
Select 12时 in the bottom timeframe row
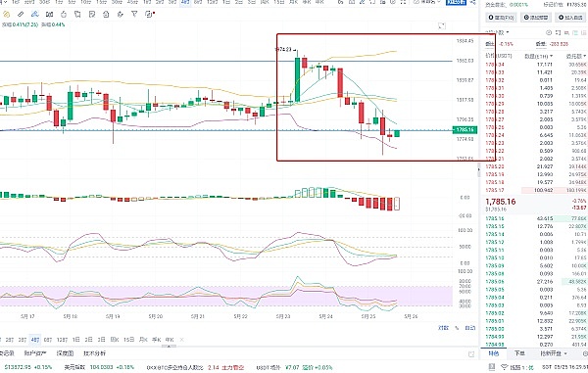62,340
